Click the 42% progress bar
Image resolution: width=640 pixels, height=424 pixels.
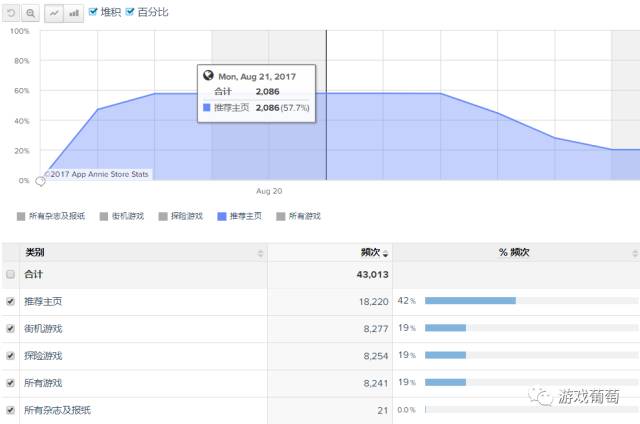point(531,301)
